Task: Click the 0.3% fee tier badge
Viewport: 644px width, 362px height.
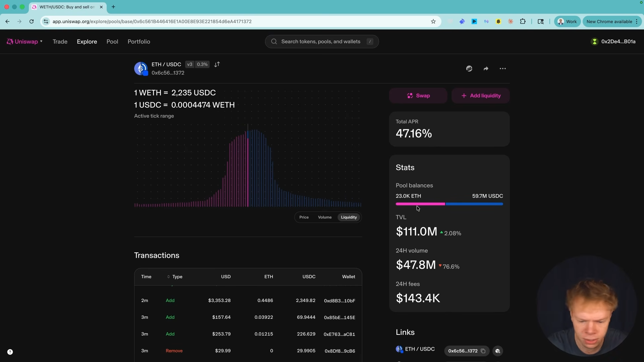Action: [x=202, y=64]
